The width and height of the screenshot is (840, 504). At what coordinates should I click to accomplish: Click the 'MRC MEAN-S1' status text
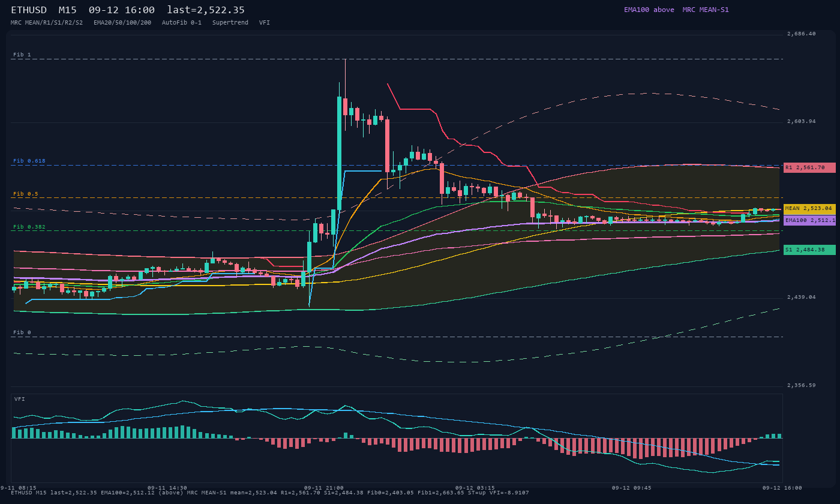tap(706, 10)
